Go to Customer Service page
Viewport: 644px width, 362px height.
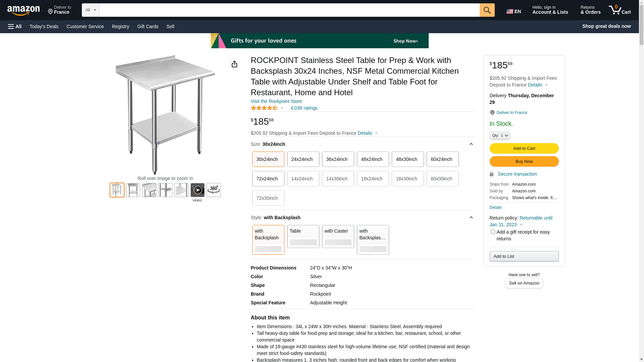coord(85,26)
